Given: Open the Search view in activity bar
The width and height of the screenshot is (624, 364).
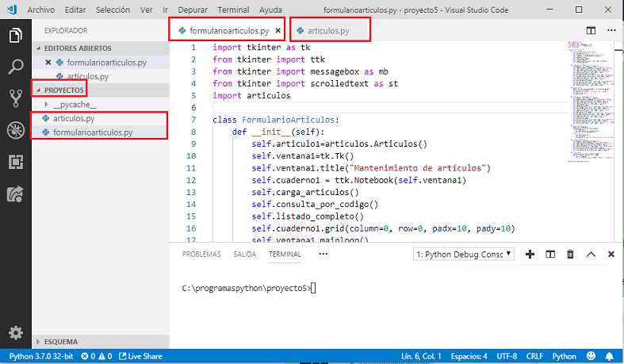Looking at the screenshot, I should click(x=15, y=67).
